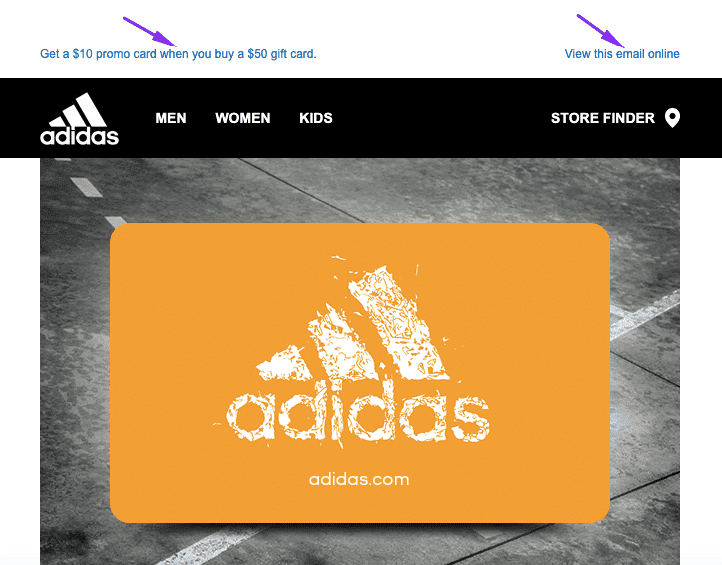Screen dimensions: 722x565
Task: Click the store finder location pin icon
Action: [x=672, y=118]
